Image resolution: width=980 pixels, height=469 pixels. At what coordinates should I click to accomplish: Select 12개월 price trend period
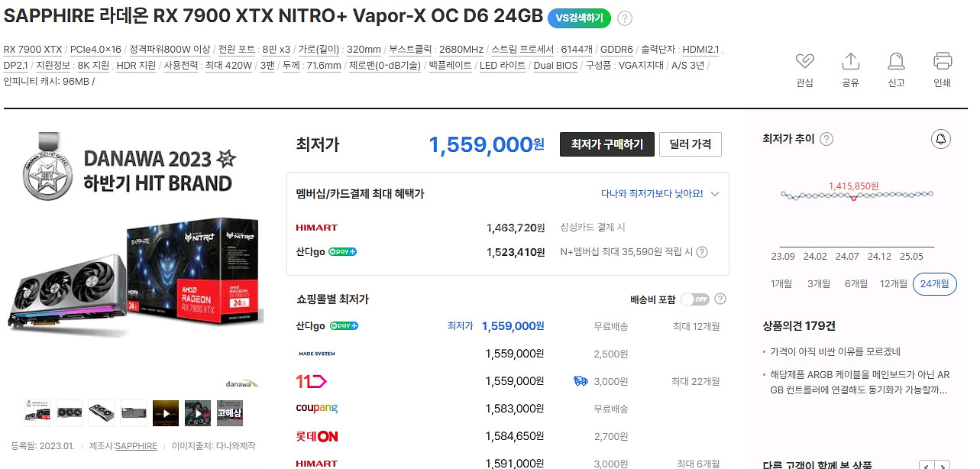tap(894, 284)
